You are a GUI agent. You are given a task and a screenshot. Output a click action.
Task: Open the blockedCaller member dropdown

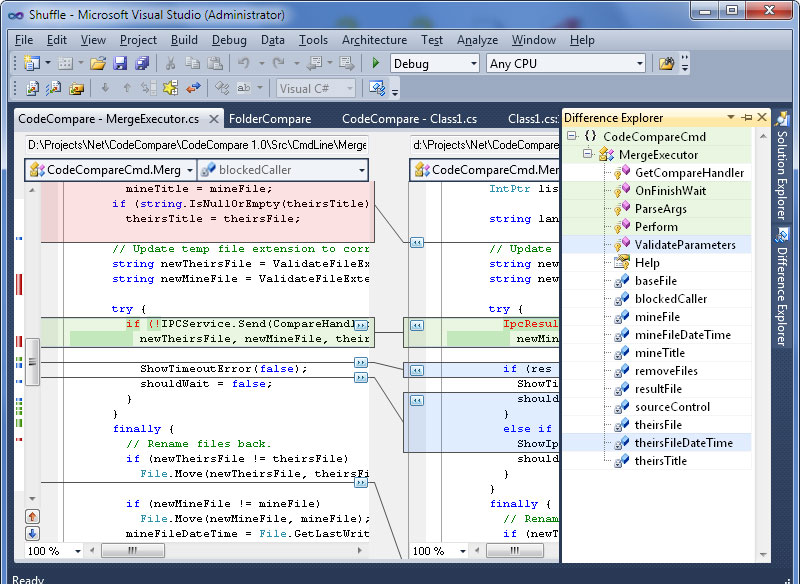click(361, 170)
